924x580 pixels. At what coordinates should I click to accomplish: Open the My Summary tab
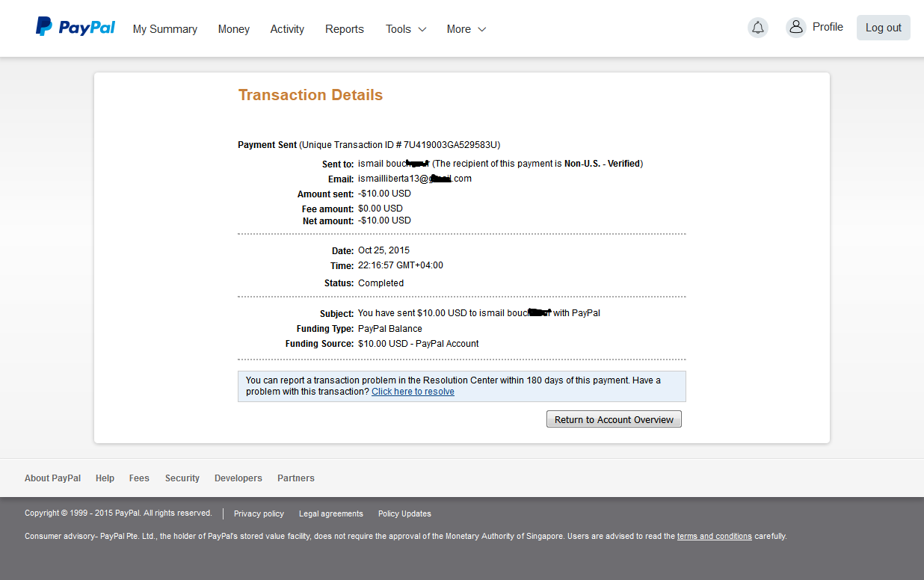point(165,29)
